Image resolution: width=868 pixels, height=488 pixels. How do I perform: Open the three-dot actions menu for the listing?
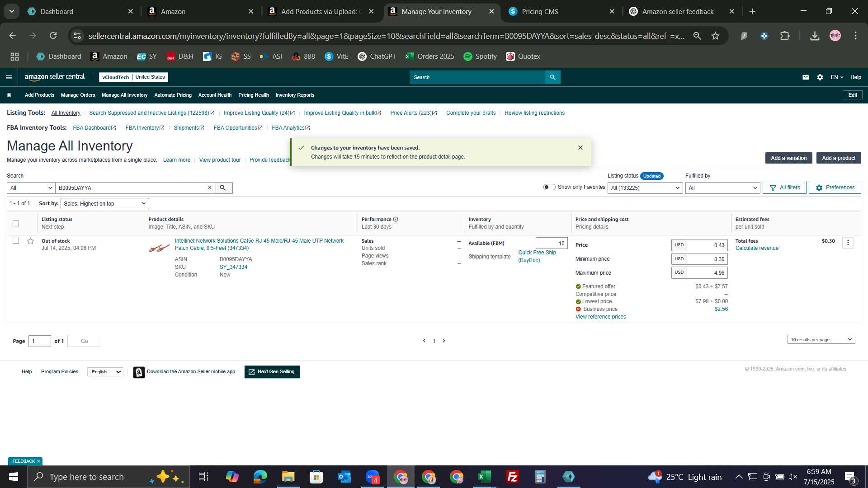848,243
